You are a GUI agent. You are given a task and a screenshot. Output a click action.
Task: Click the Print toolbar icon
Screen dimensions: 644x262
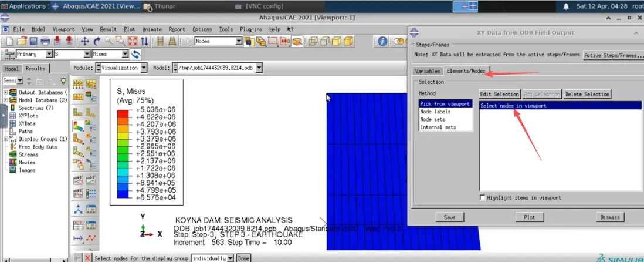45,41
